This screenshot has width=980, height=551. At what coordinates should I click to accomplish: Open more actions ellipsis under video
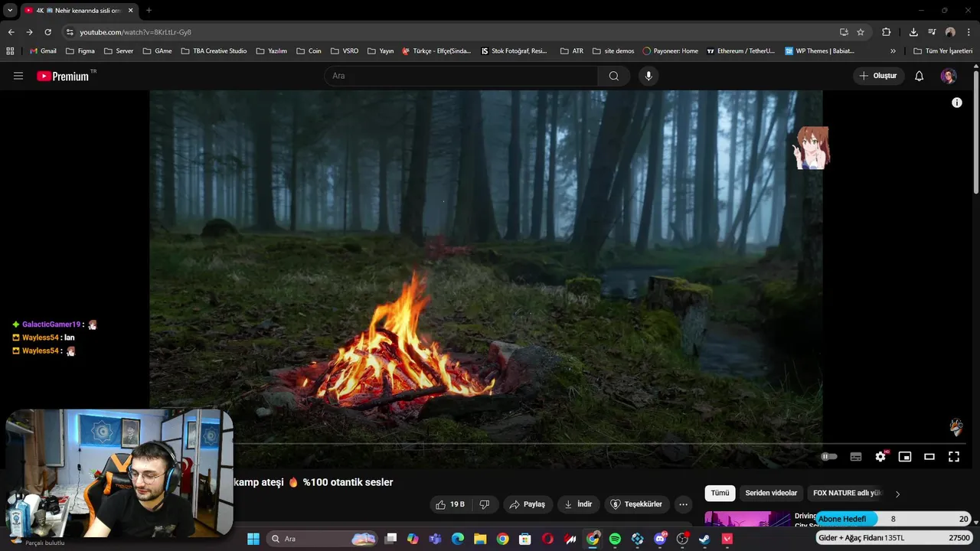click(x=684, y=504)
